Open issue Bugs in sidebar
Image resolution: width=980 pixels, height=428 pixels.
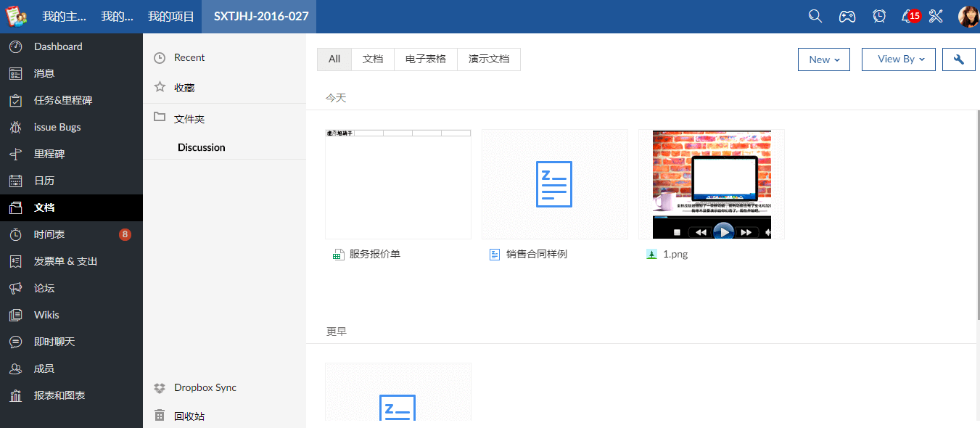click(57, 127)
